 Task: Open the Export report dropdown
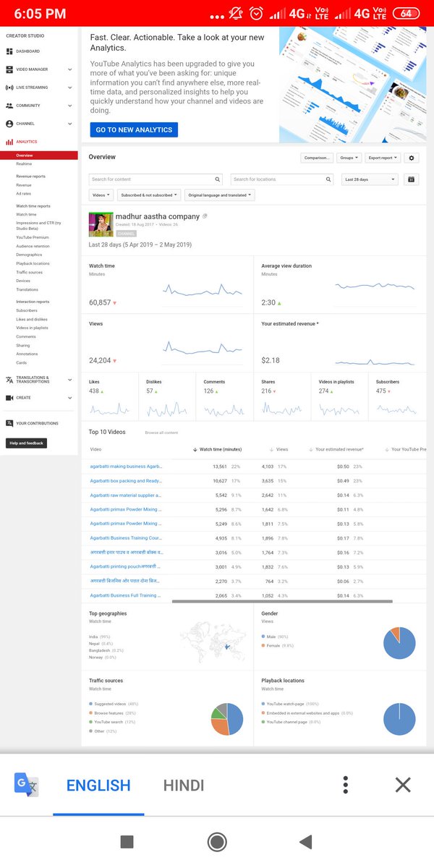[383, 158]
